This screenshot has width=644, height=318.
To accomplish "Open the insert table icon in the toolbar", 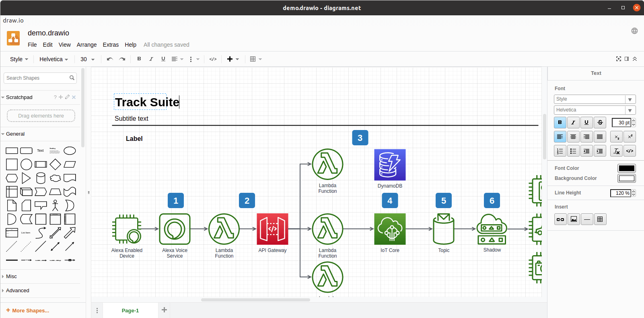I will (256, 59).
